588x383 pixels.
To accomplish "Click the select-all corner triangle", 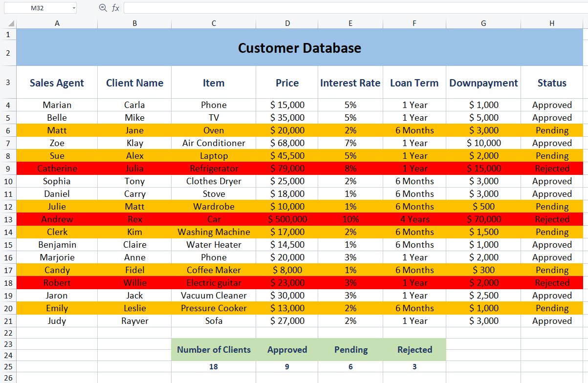I will coord(11,23).
